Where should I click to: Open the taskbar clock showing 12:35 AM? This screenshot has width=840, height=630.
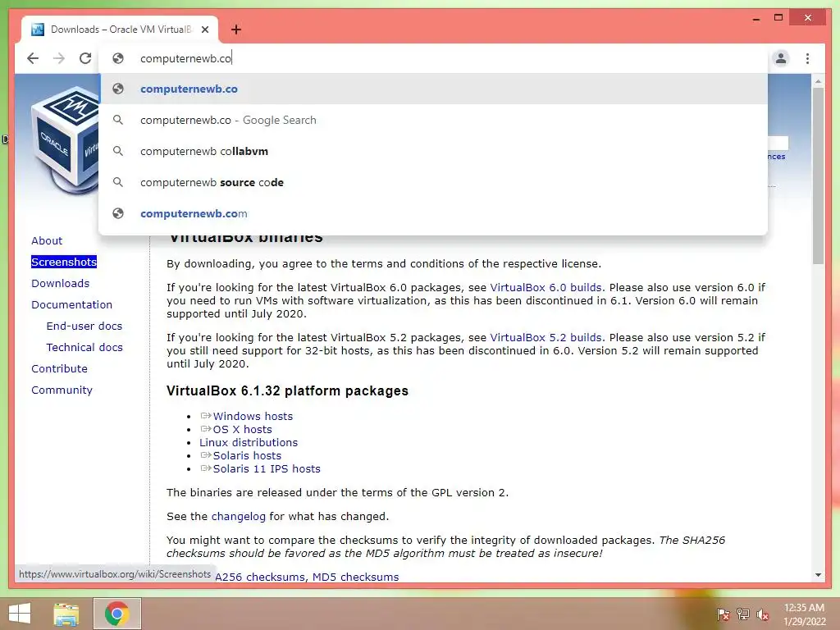click(x=804, y=614)
